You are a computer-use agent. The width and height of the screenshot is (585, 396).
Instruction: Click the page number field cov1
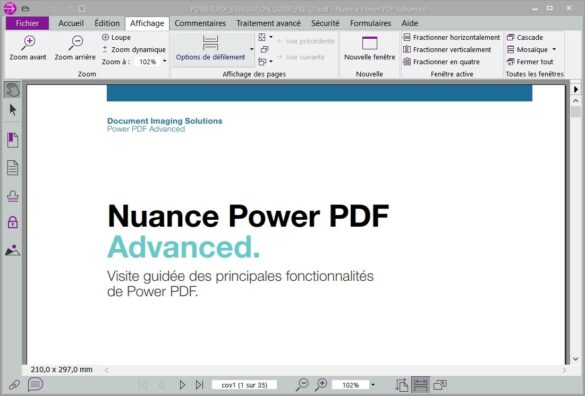click(x=244, y=385)
